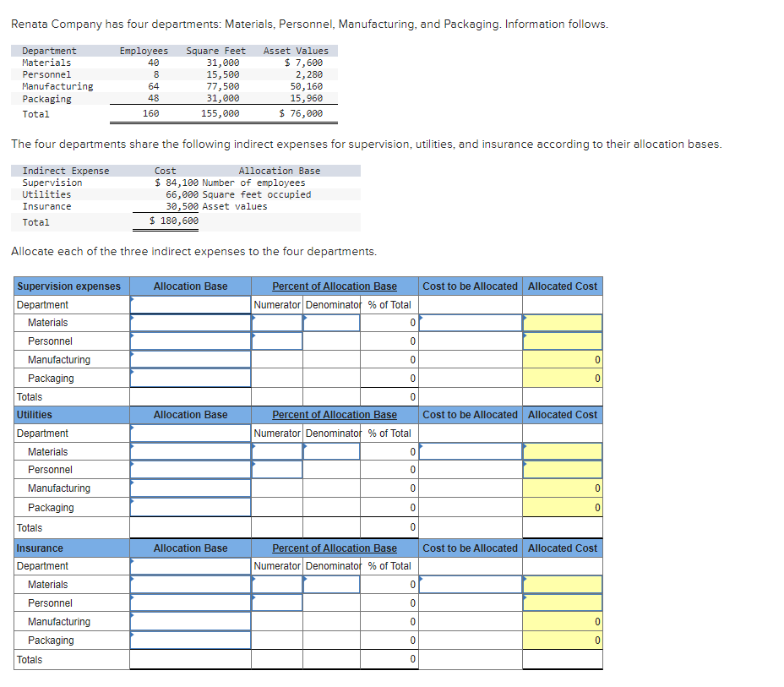This screenshot has height=687, width=784.
Task: Click Insurance Personnel allocation base cell
Action: [x=190, y=603]
